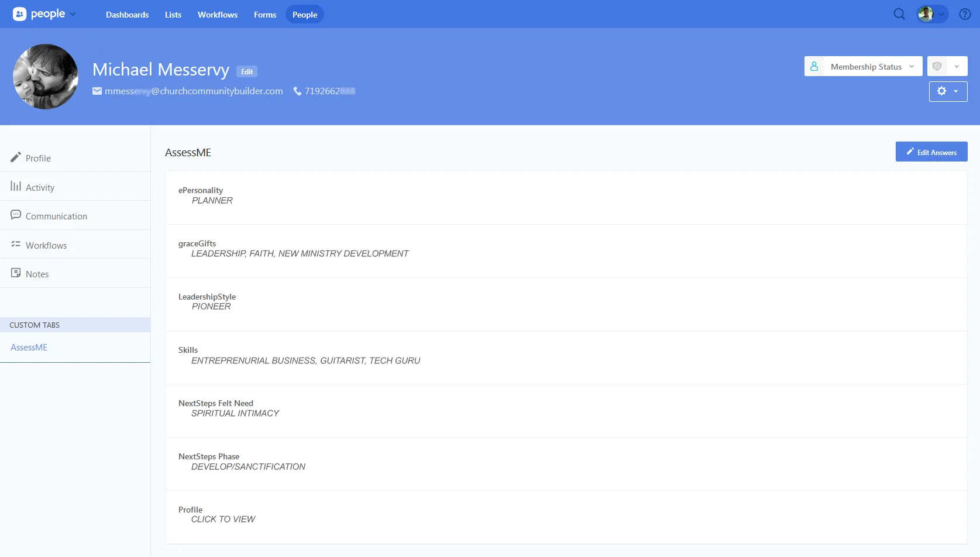Click the people app logo icon
Screen dimensions: 980x557
20,14
